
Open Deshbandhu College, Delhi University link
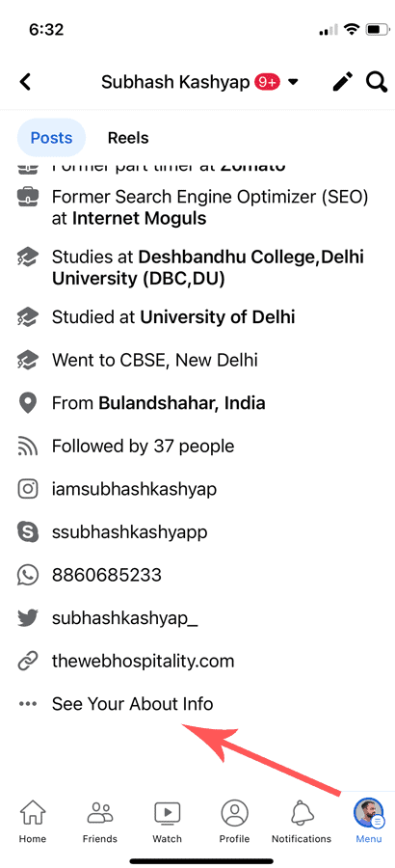pyautogui.click(x=208, y=268)
